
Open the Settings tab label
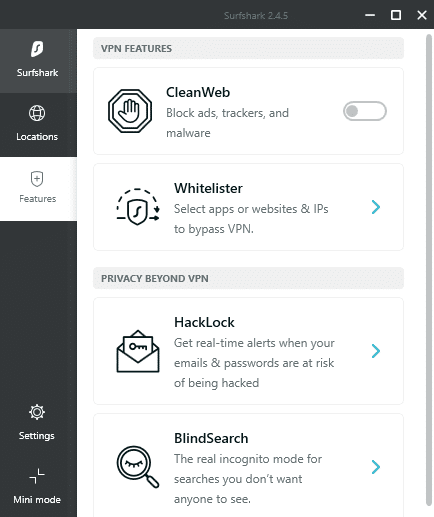pyautogui.click(x=37, y=436)
